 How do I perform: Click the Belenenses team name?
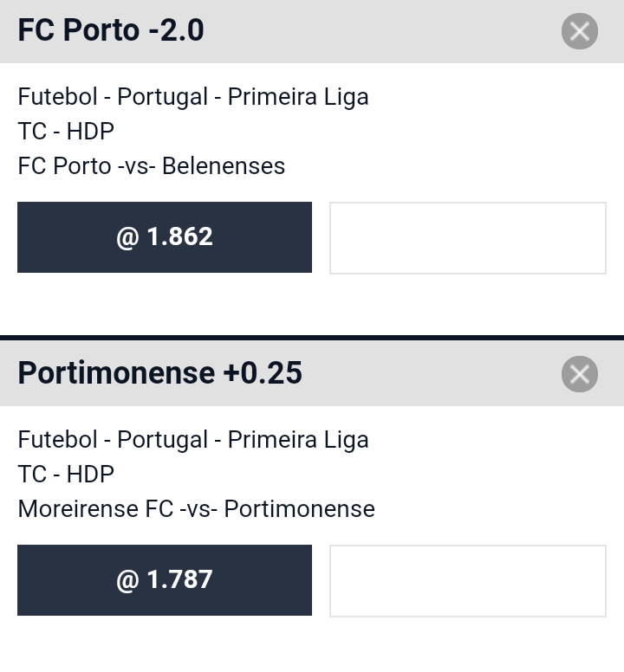tap(224, 166)
